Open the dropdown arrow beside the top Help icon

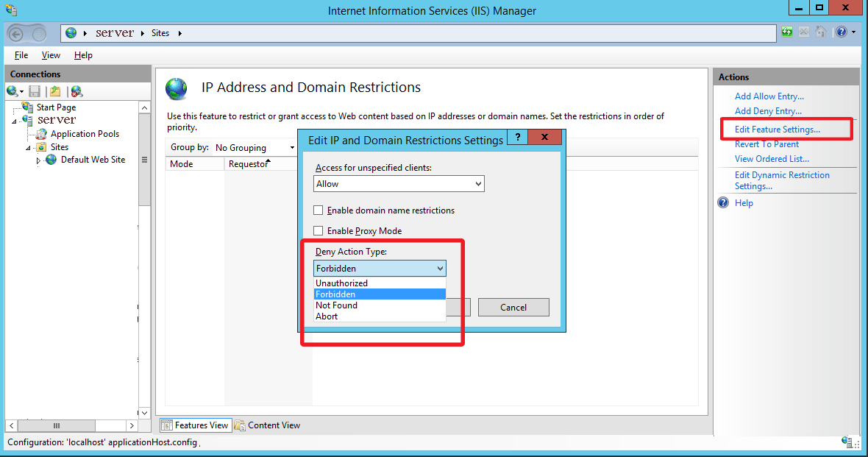click(853, 32)
